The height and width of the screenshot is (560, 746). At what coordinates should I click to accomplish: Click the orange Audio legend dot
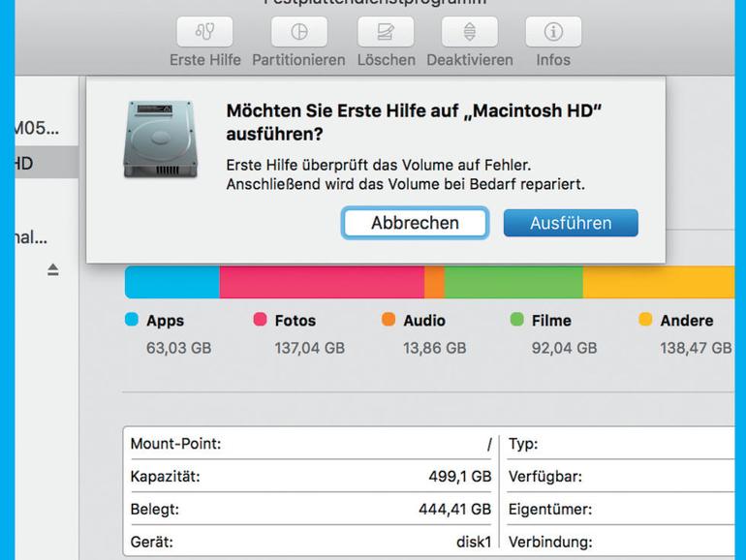coord(389,320)
